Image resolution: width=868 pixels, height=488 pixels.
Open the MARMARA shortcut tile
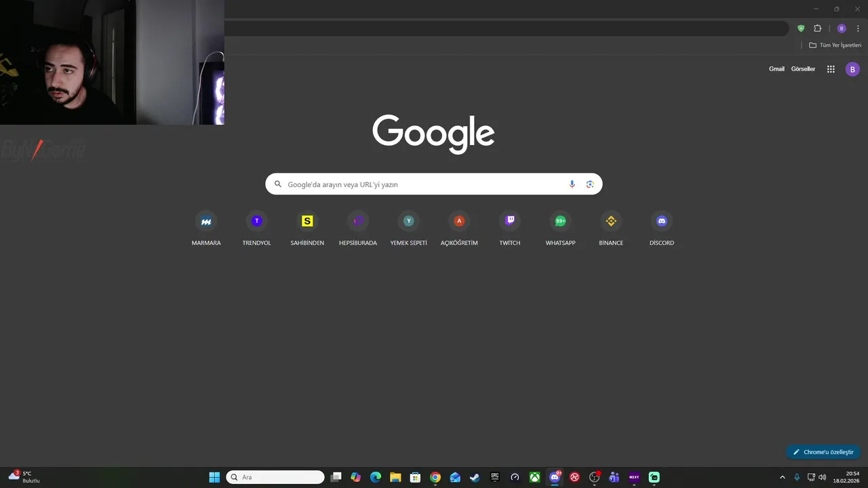coord(206,229)
